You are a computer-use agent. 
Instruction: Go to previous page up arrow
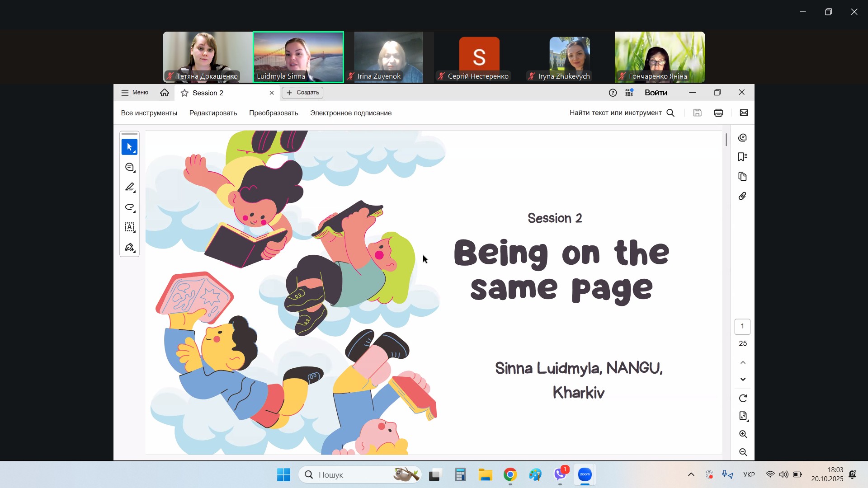point(743,363)
